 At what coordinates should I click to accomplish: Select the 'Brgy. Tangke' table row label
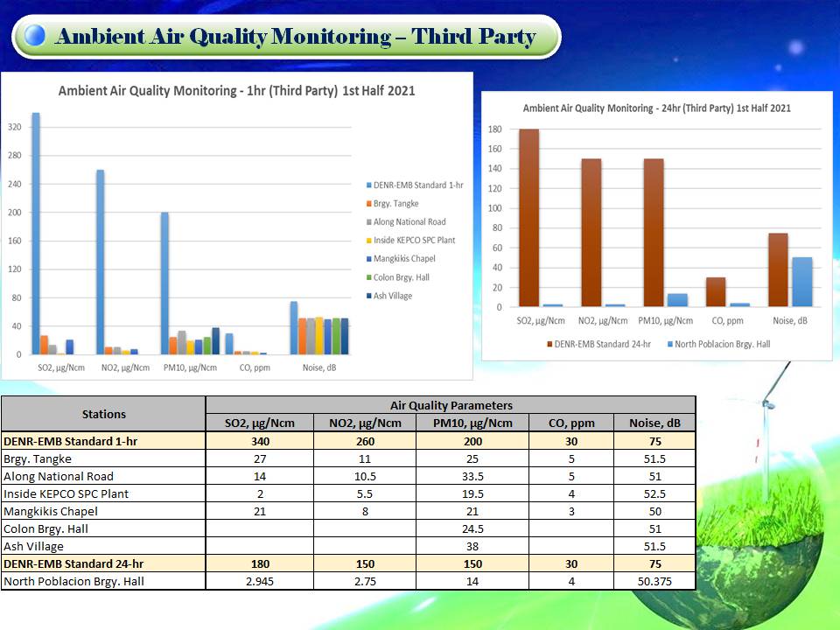click(38, 459)
